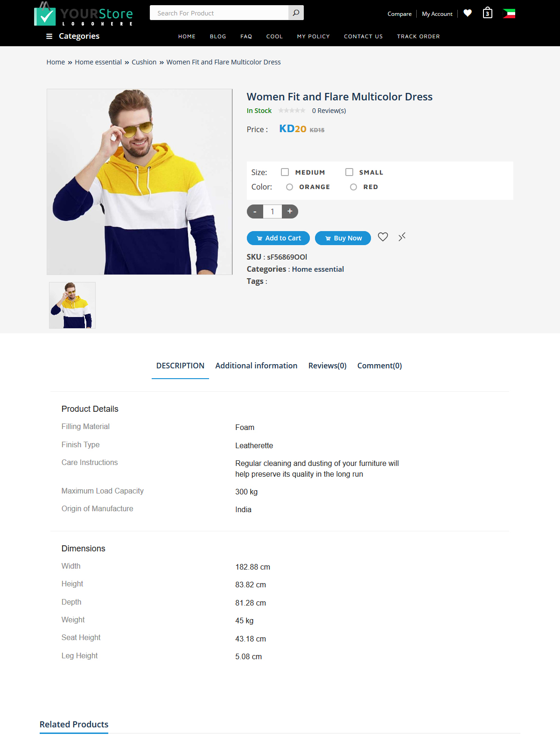Image resolution: width=560 pixels, height=747 pixels.
Task: Open the shopping bag cart icon
Action: point(488,13)
